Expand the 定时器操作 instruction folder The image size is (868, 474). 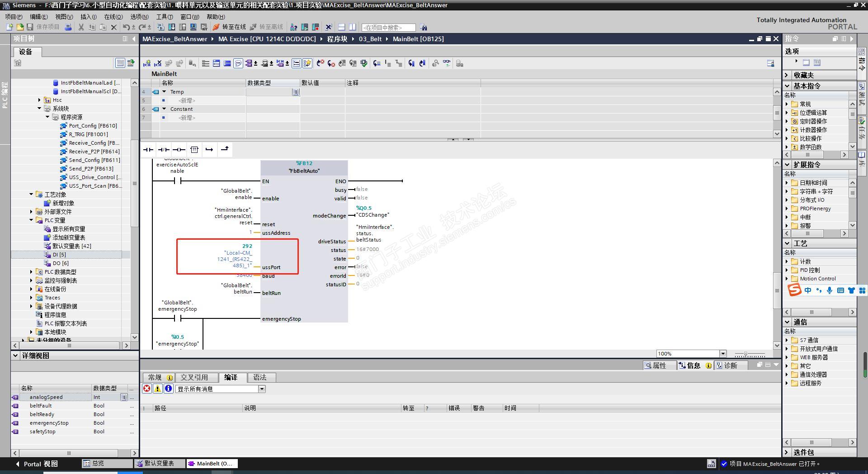(x=787, y=121)
